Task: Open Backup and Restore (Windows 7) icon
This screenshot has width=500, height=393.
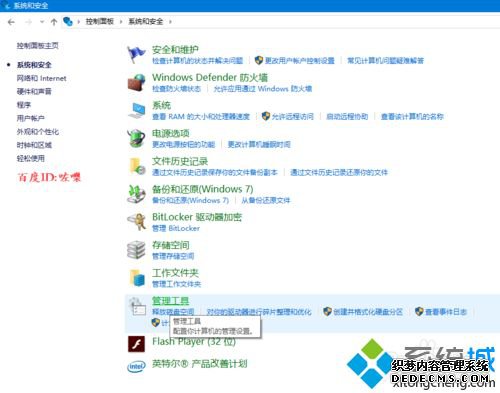Action: (136, 194)
